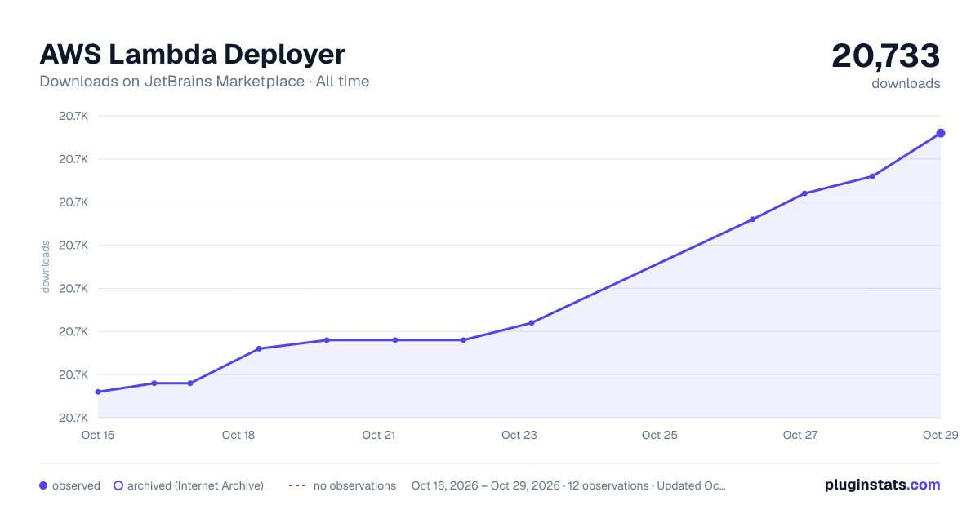Click the AWS Lambda Deployer title
980x514 pixels.
click(193, 54)
